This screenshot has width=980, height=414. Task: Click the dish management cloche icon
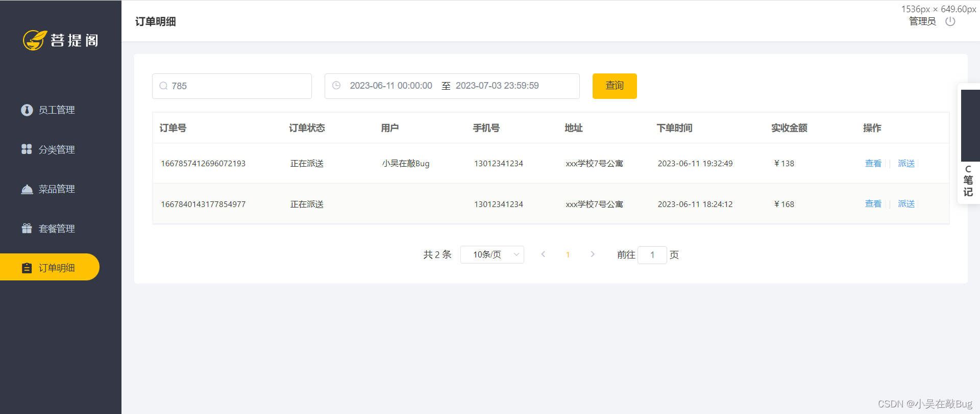point(27,189)
